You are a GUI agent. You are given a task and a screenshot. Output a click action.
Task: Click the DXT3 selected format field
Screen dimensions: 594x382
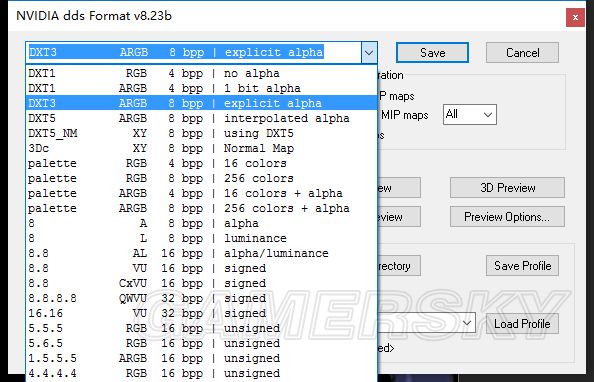(x=194, y=52)
